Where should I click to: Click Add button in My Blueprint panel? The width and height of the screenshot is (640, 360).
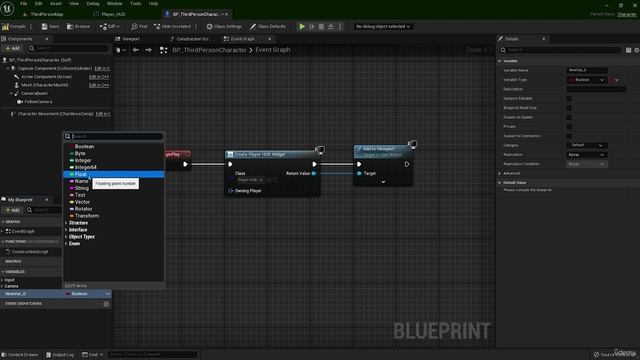pyautogui.click(x=12, y=210)
